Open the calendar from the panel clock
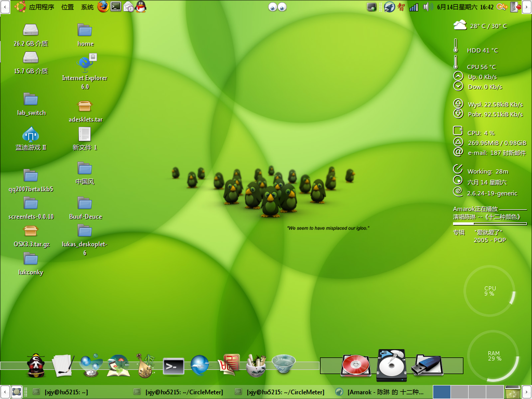This screenshot has width=532, height=399. [465, 7]
